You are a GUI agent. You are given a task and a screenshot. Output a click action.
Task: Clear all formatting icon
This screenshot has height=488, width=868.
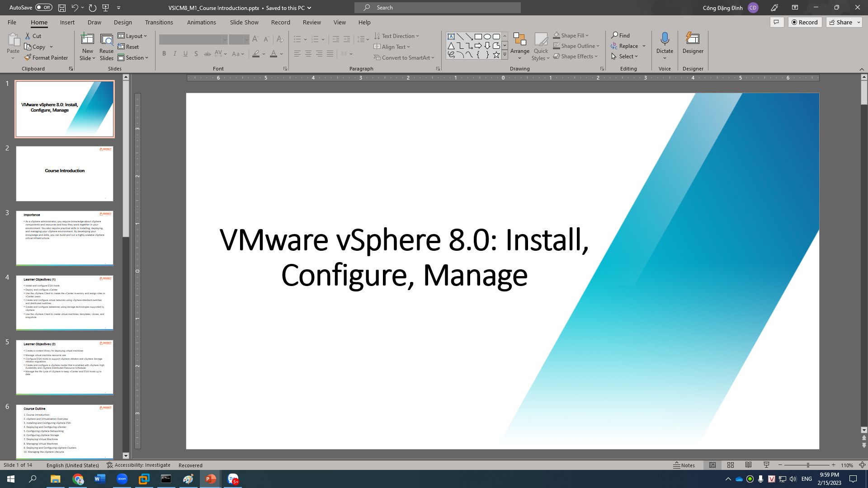pyautogui.click(x=280, y=39)
